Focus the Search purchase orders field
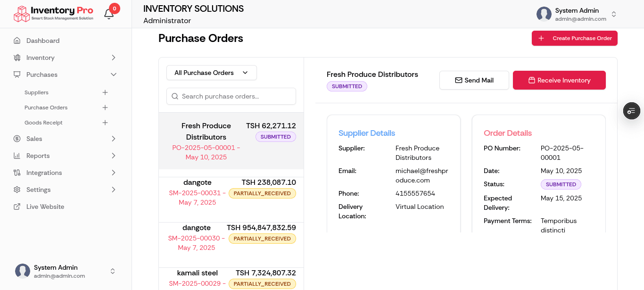644x290 pixels. (231, 96)
